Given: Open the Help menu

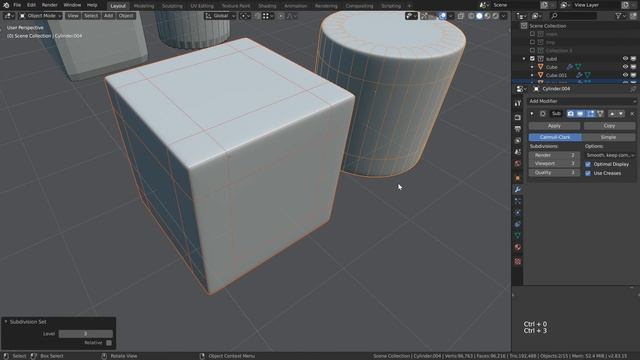Looking at the screenshot, I should [x=92, y=5].
